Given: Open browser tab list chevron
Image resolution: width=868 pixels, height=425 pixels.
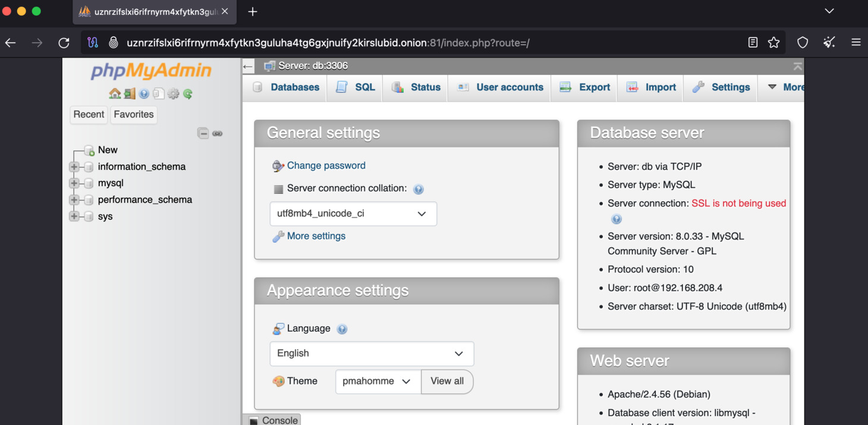Looking at the screenshot, I should [x=829, y=11].
